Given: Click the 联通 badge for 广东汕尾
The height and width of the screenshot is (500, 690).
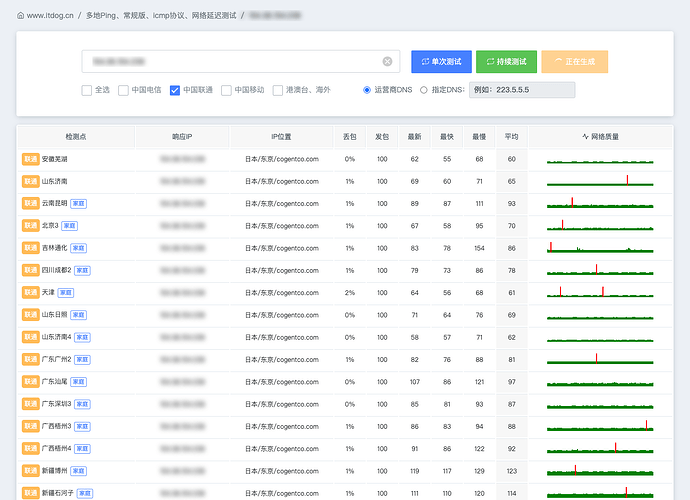Looking at the screenshot, I should point(30,382).
